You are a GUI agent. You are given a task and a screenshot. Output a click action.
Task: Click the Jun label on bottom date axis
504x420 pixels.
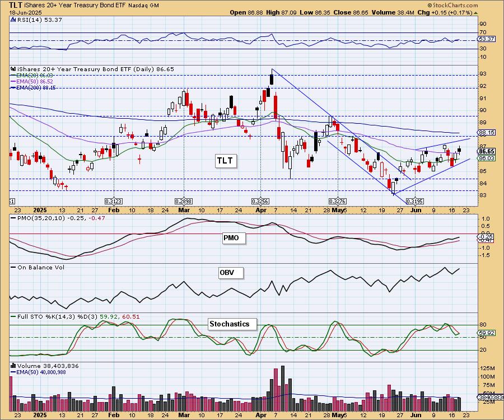pyautogui.click(x=416, y=415)
